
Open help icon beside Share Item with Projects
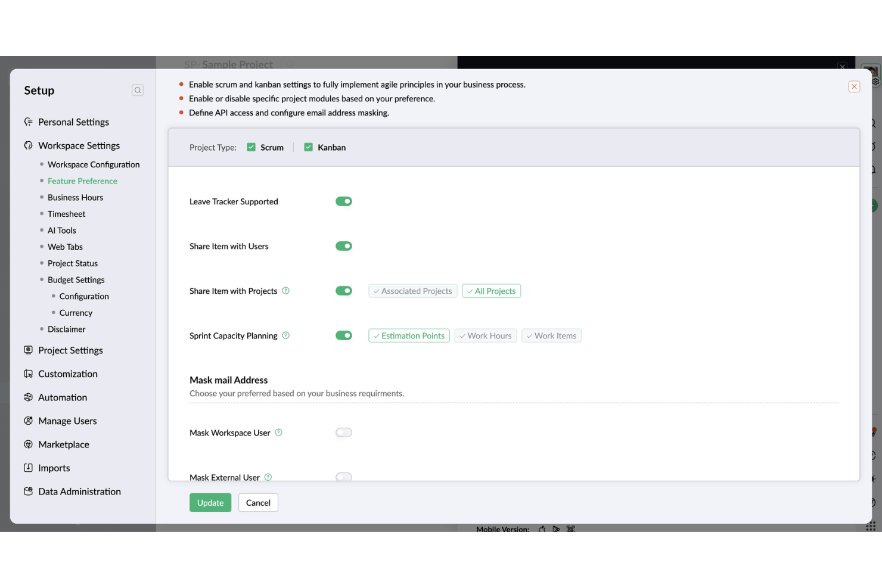tap(285, 291)
